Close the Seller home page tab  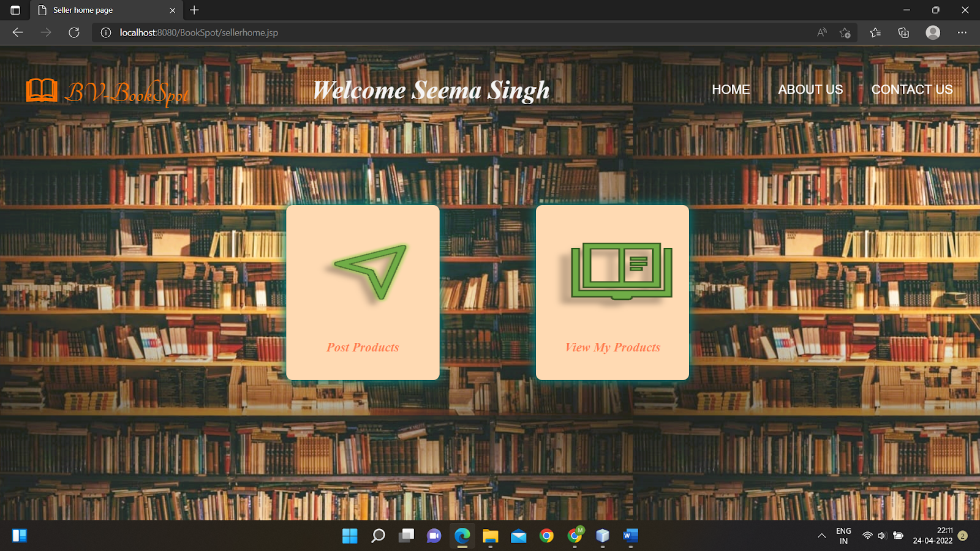coord(172,10)
